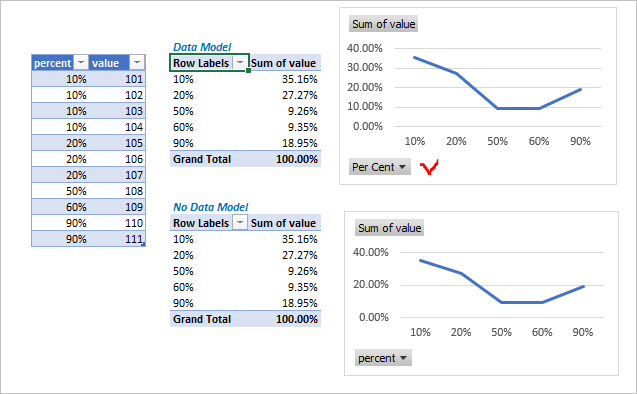Click the Sum of value button on upper chart
637x394 pixels.
[384, 24]
